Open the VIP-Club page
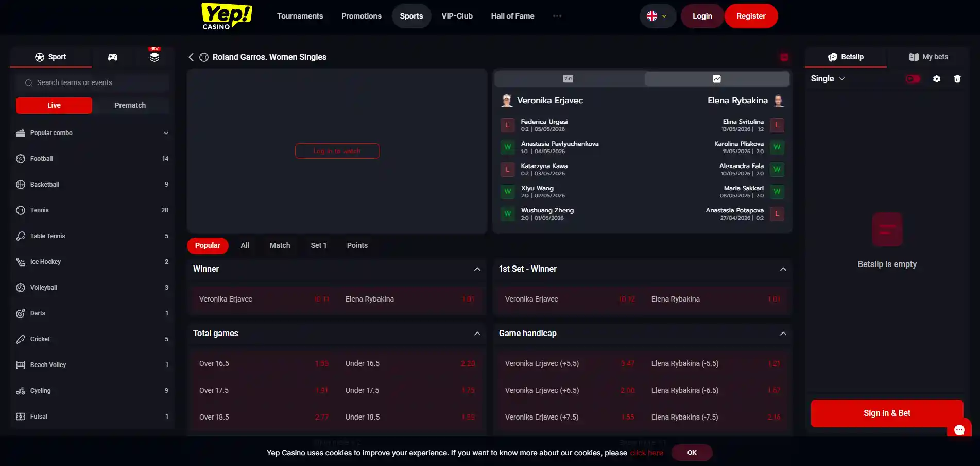The height and width of the screenshot is (466, 980). 457,16
